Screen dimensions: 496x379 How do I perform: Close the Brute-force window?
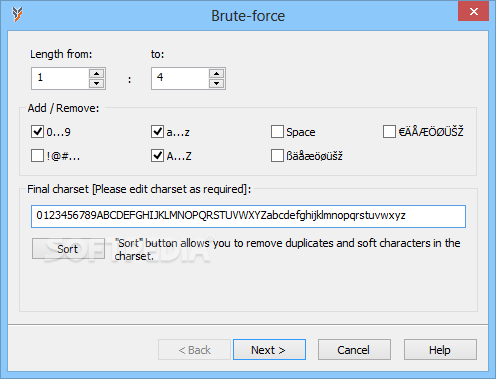pos(473,11)
